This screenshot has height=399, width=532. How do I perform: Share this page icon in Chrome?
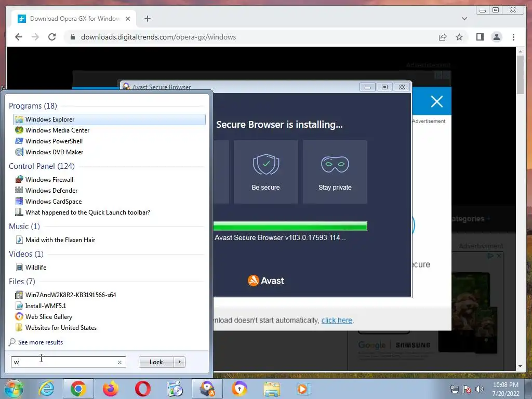(443, 37)
